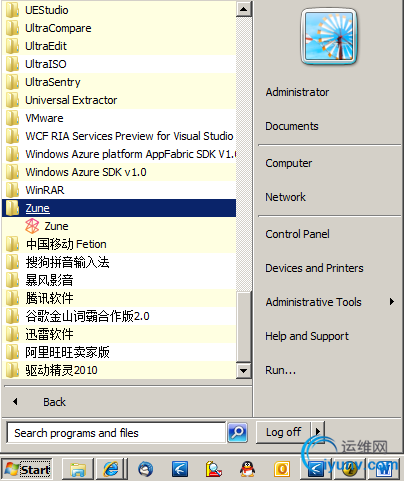Image resolution: width=404 pixels, height=481 pixels.
Task: Open Windows Explorer folder taskbar icon
Action: tap(78, 469)
